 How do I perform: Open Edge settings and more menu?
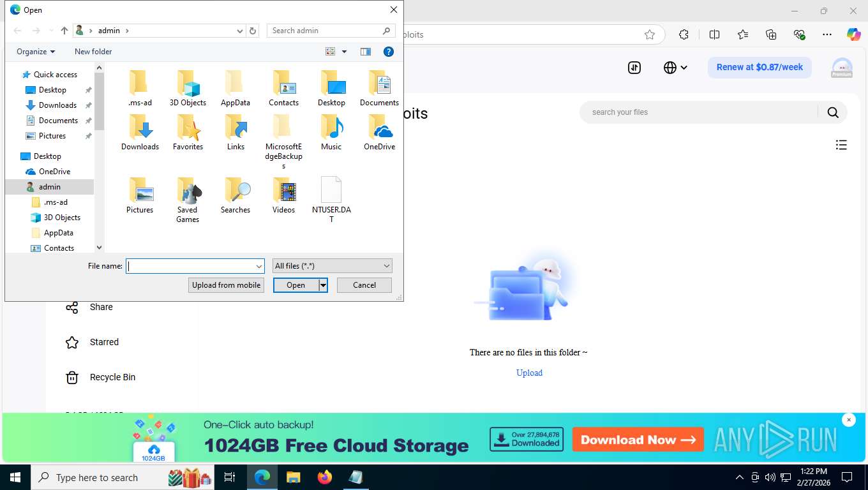point(827,34)
